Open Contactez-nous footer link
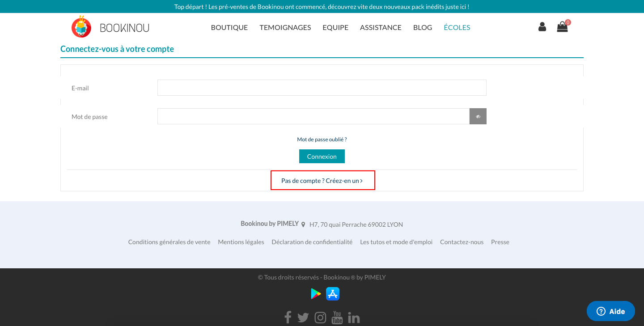Screen dimensions: 644x326 [x=462, y=242]
